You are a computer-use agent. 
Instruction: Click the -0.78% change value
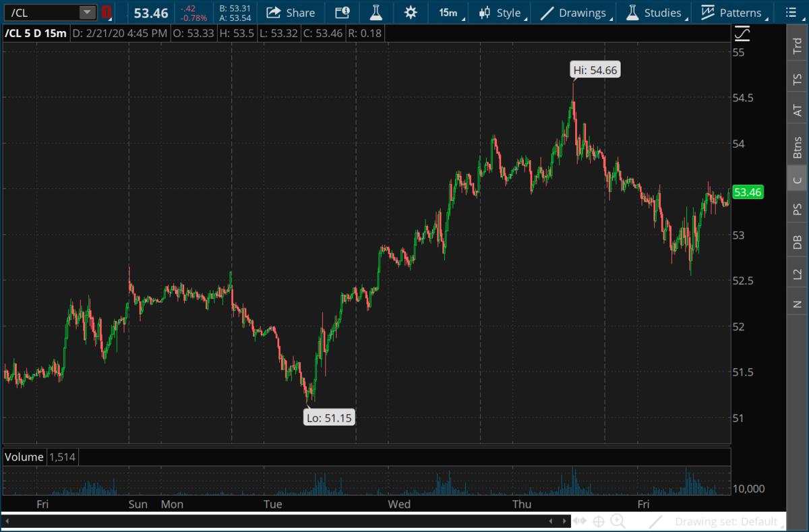tap(194, 18)
